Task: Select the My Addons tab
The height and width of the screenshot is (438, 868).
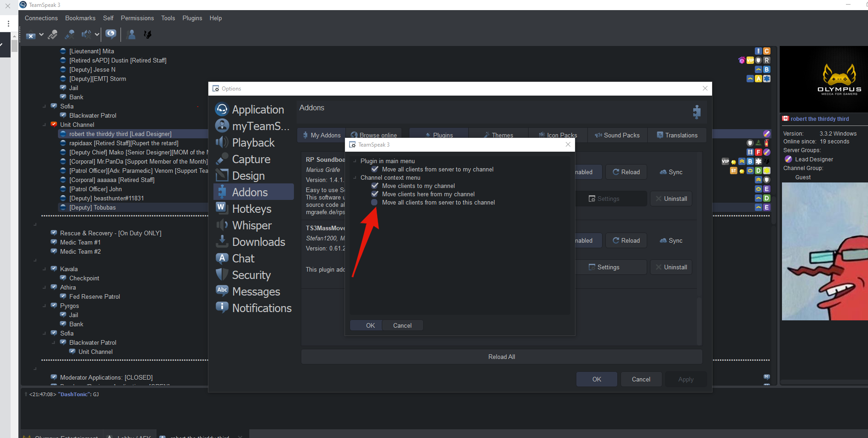Action: (322, 135)
